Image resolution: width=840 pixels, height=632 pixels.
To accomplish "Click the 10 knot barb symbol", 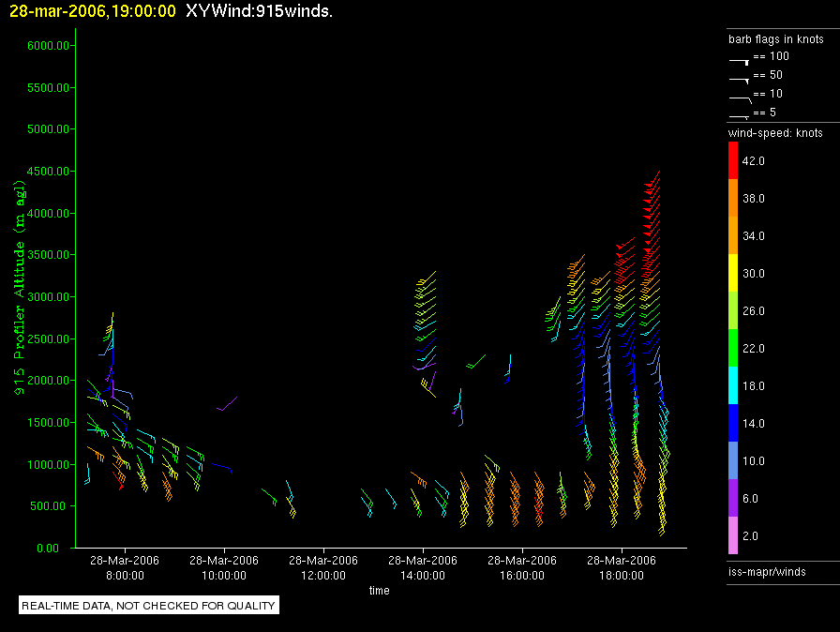I will point(741,99).
